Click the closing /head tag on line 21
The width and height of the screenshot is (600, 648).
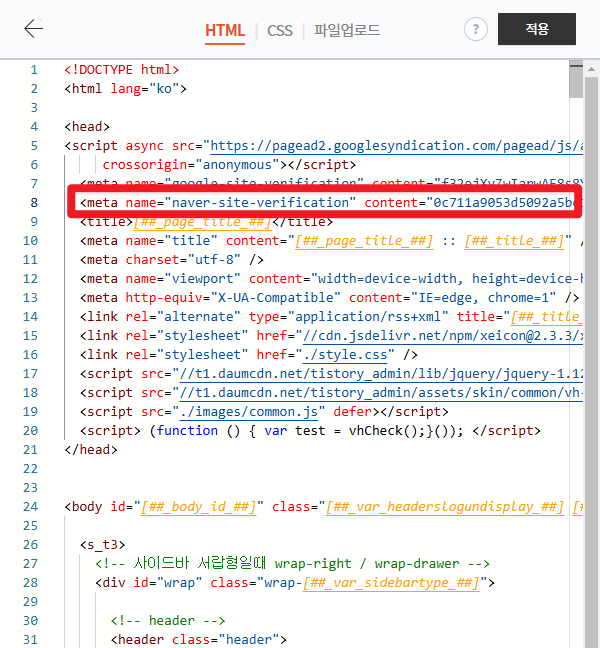tap(91, 450)
